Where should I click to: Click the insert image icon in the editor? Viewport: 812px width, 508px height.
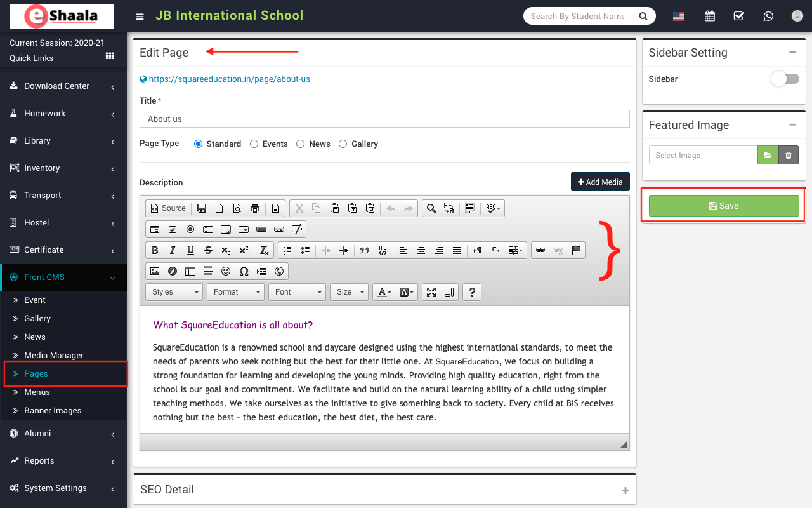click(155, 271)
